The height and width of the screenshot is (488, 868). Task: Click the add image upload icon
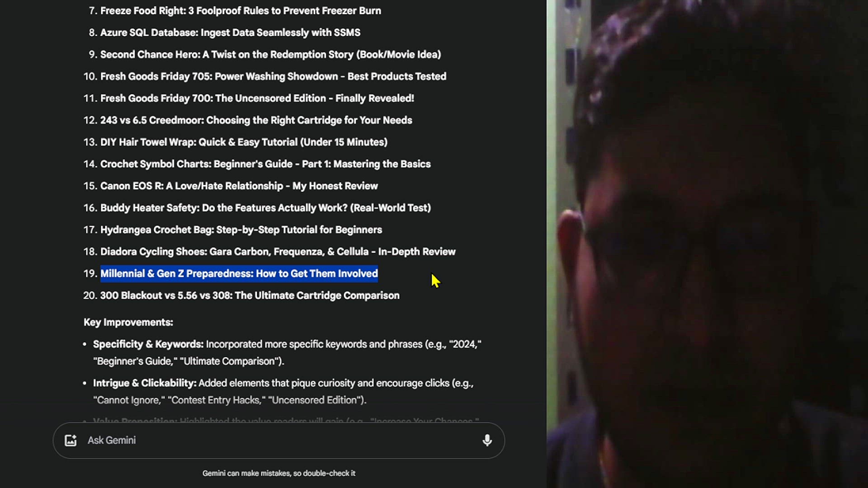(x=71, y=441)
